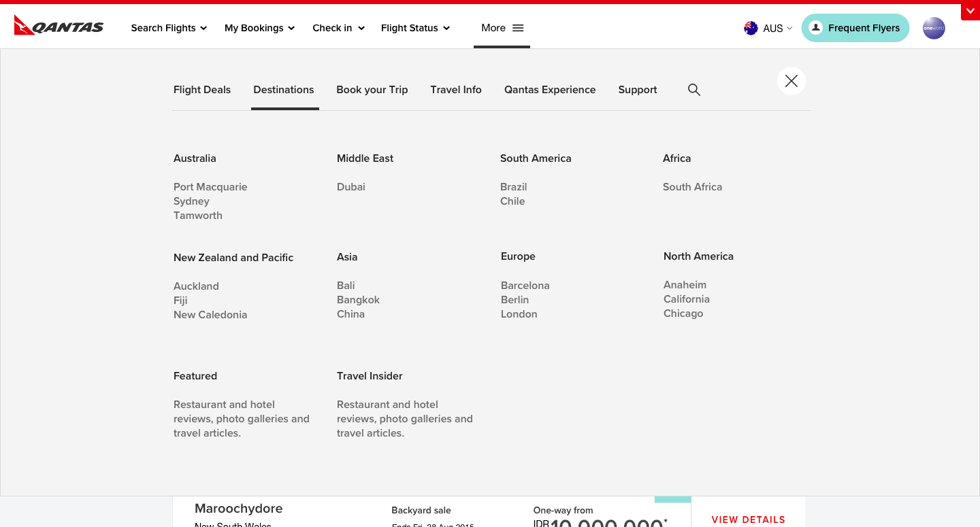
Task: Open the Frequent Flyers login button
Action: coord(855,28)
